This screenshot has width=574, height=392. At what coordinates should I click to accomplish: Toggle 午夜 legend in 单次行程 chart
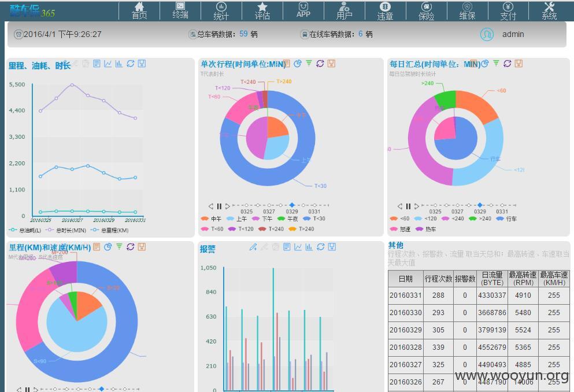click(288, 219)
